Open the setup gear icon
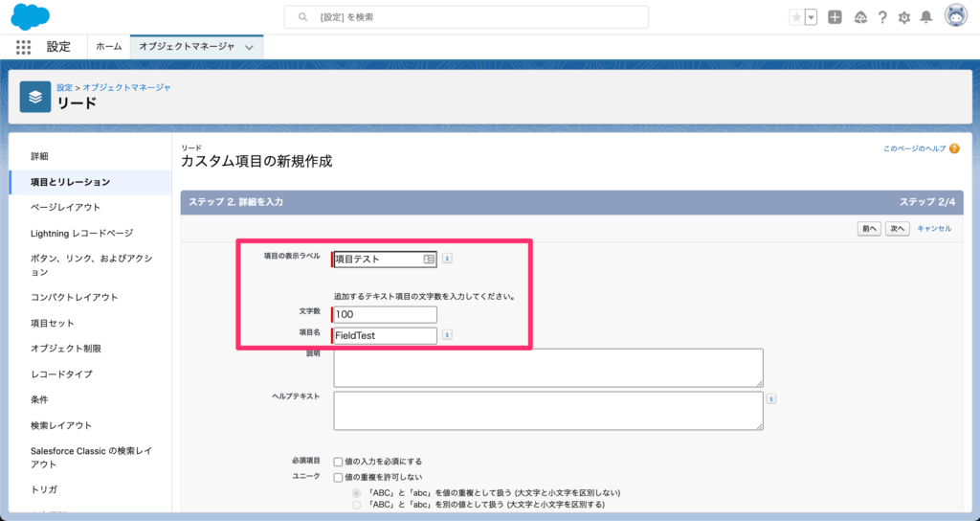Viewport: 980px width, 521px height. pyautogui.click(x=904, y=17)
